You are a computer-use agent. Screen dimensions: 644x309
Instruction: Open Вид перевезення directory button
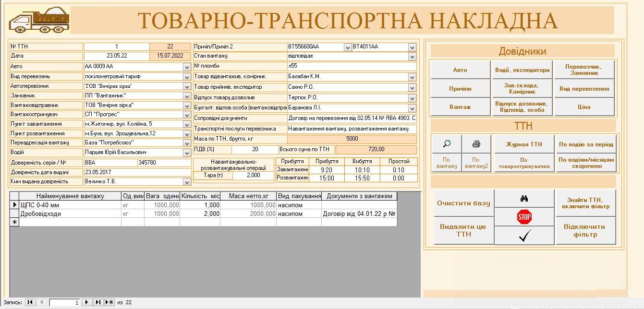pos(584,89)
